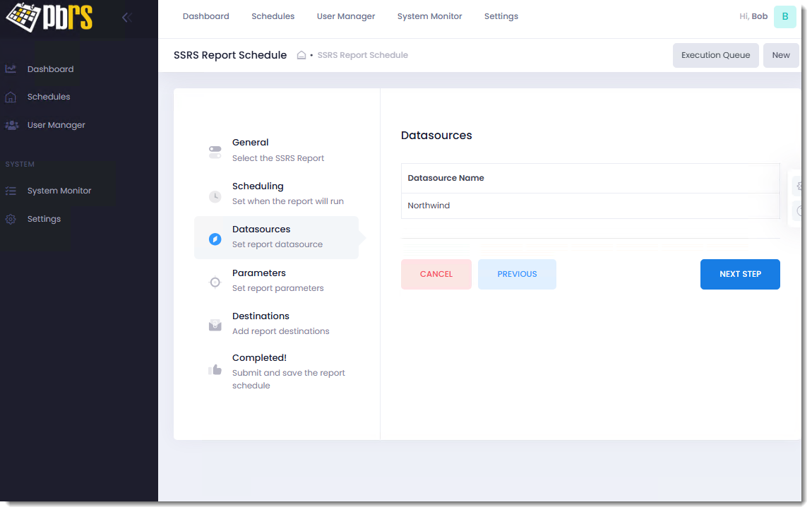
Task: Click the Scheduling step clock icon
Action: pyautogui.click(x=215, y=196)
